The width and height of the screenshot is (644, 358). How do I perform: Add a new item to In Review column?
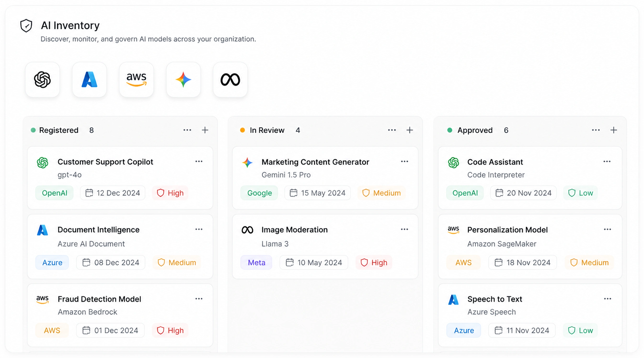click(410, 130)
